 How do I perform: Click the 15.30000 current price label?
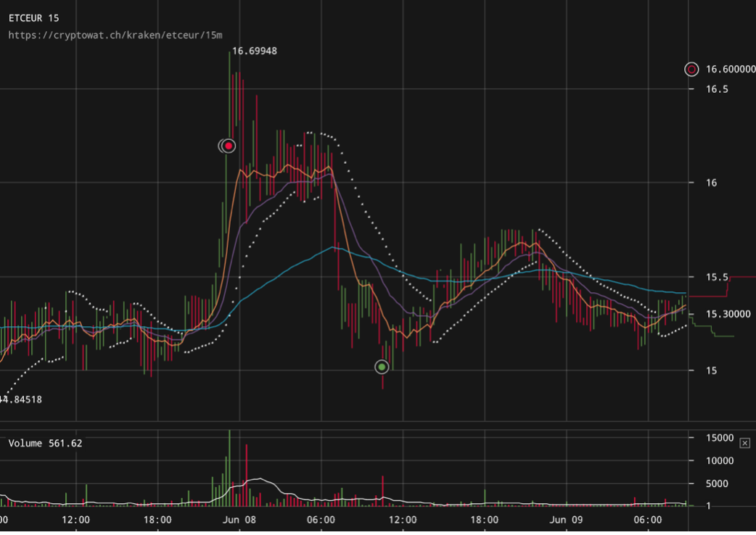(x=728, y=314)
